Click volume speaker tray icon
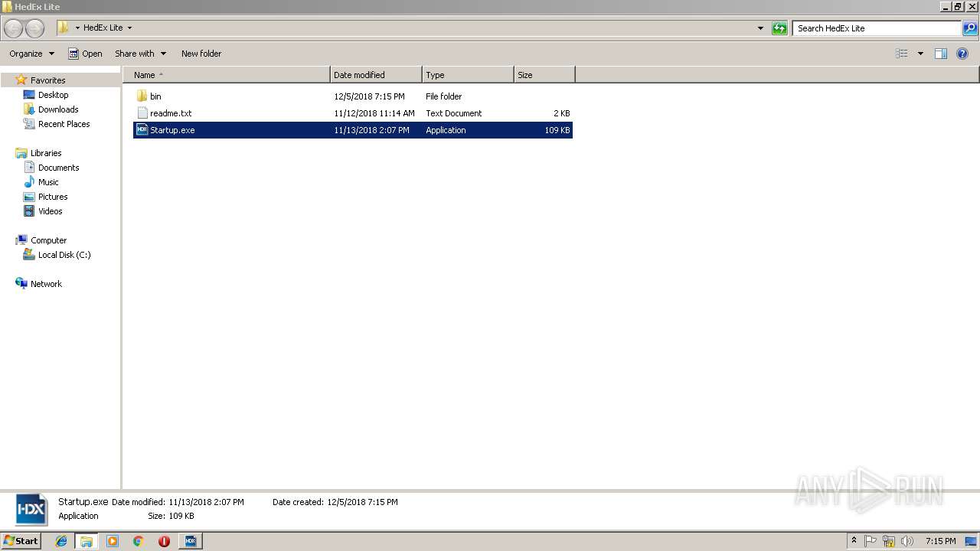The image size is (980, 551). pyautogui.click(x=907, y=541)
